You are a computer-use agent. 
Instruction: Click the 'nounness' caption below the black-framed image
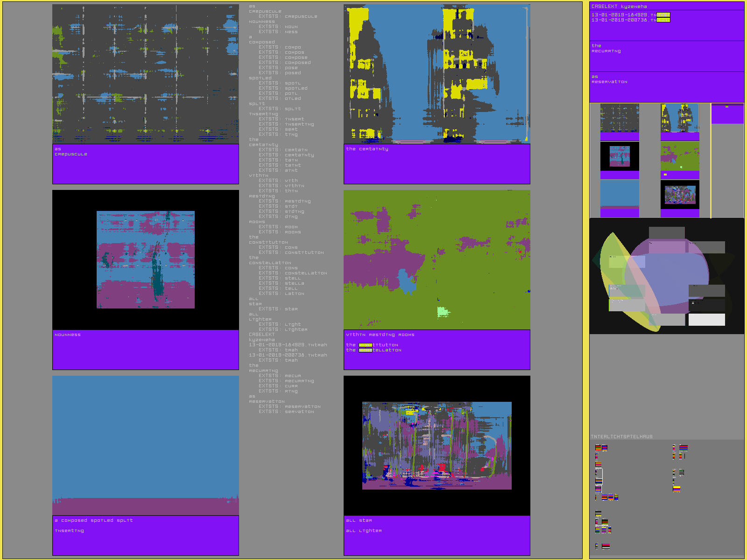(x=68, y=335)
